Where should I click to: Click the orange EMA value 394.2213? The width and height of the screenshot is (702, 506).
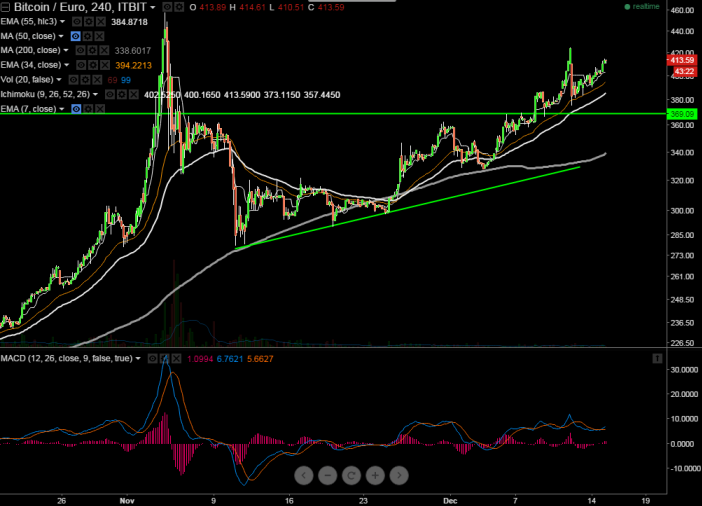[x=133, y=65]
